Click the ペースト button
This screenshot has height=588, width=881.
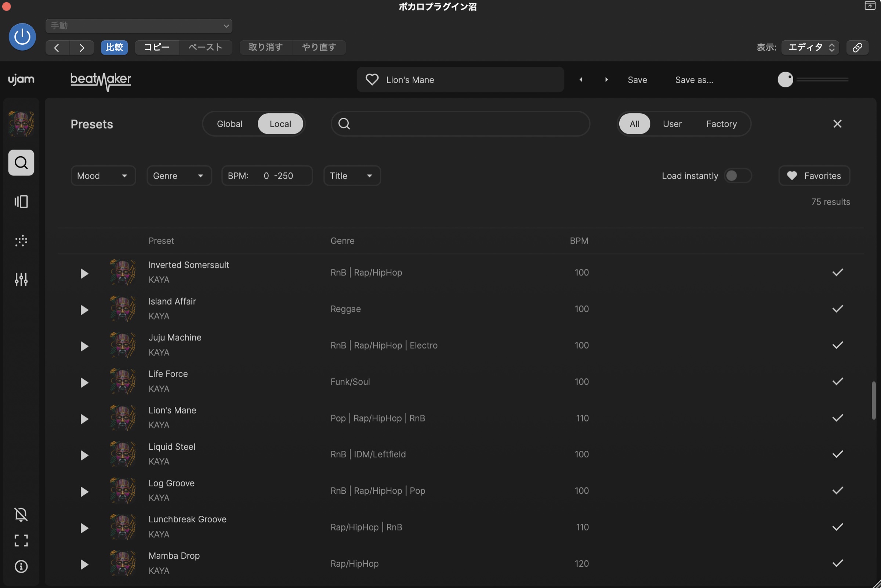[x=205, y=47]
